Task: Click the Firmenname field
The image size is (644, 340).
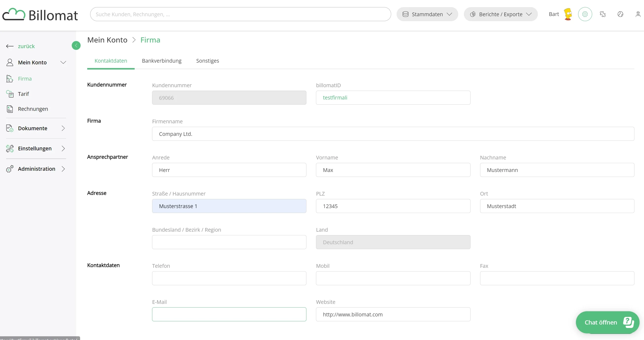Action: pyautogui.click(x=393, y=134)
